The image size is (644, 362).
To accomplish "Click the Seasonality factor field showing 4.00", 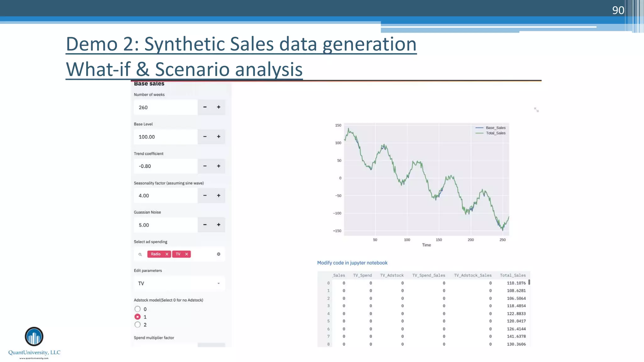I will [x=166, y=195].
